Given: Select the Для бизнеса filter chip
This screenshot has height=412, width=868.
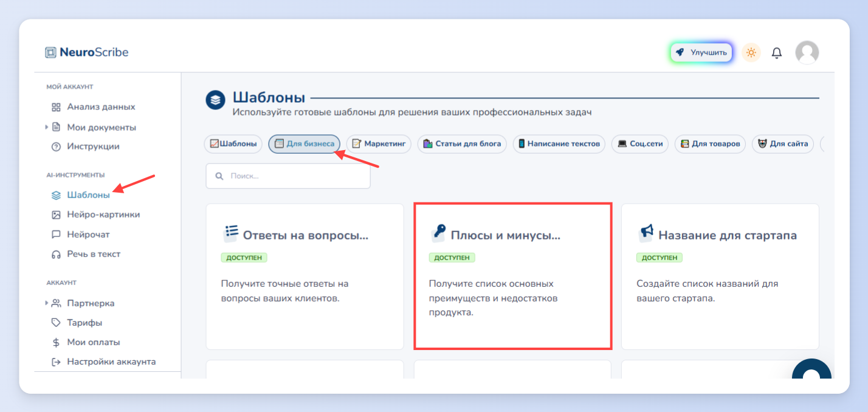Looking at the screenshot, I should 304,144.
